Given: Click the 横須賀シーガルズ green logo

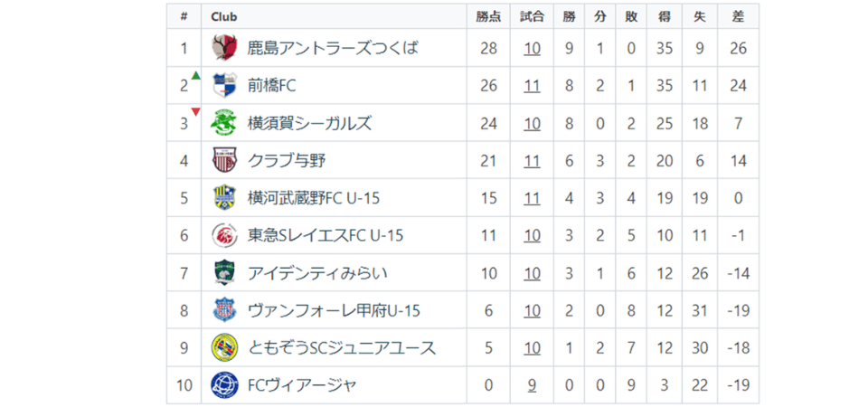Looking at the screenshot, I should (x=224, y=123).
